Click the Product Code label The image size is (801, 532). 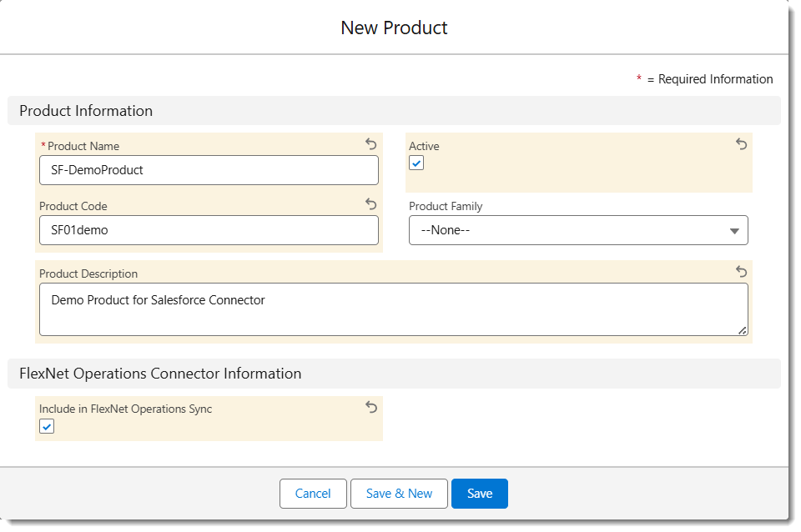(x=73, y=206)
